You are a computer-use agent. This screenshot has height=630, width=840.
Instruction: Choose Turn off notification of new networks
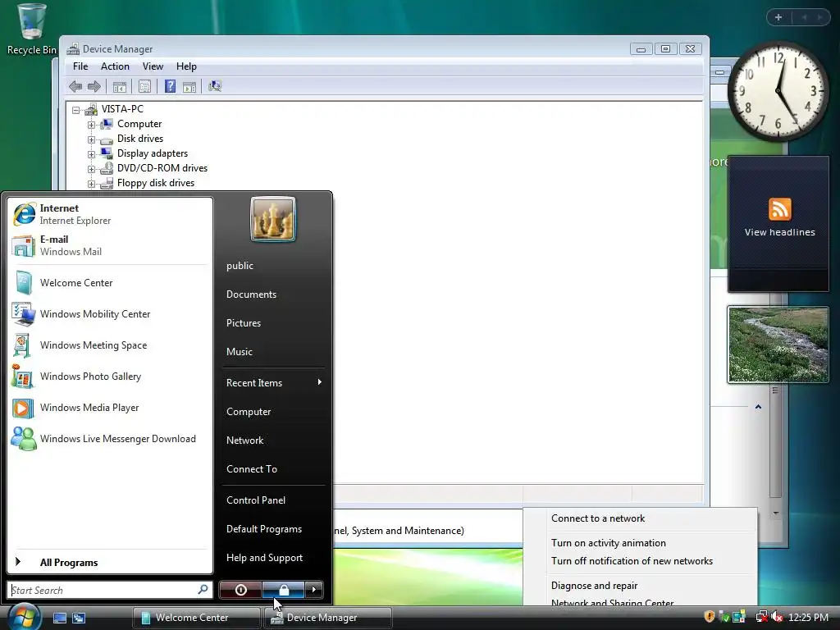[x=640, y=561]
